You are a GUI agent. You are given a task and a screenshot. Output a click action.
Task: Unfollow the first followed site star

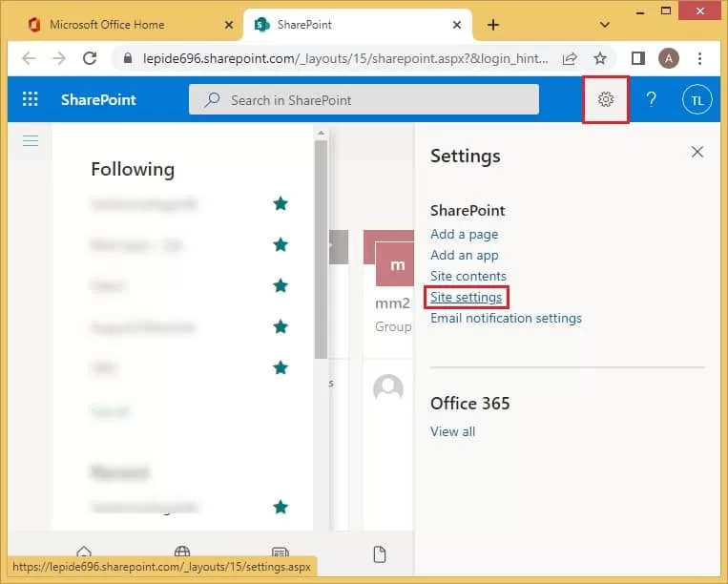[281, 203]
